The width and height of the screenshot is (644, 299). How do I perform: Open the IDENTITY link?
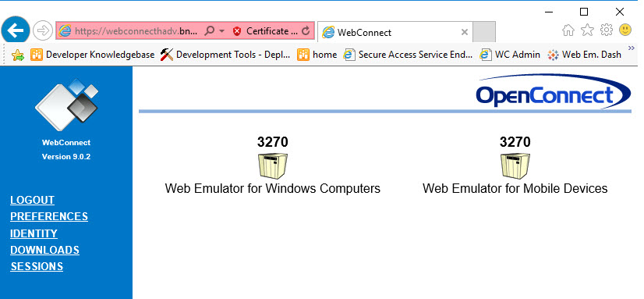coord(34,233)
